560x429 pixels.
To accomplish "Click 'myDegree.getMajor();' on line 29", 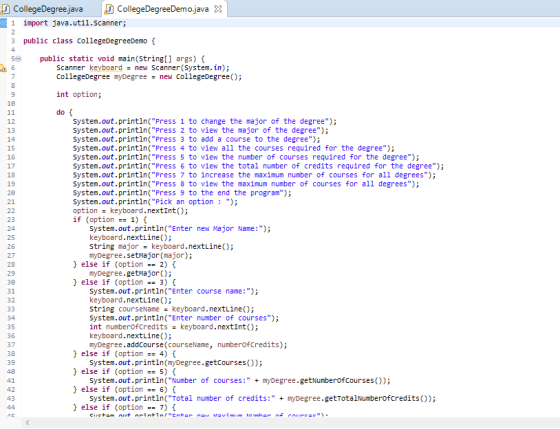I will [x=130, y=273].
